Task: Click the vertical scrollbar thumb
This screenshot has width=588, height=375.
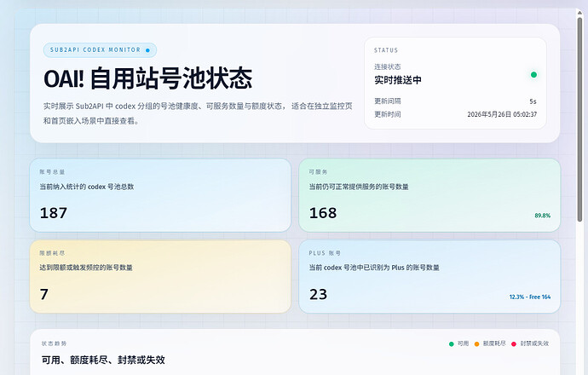Action: (x=579, y=119)
